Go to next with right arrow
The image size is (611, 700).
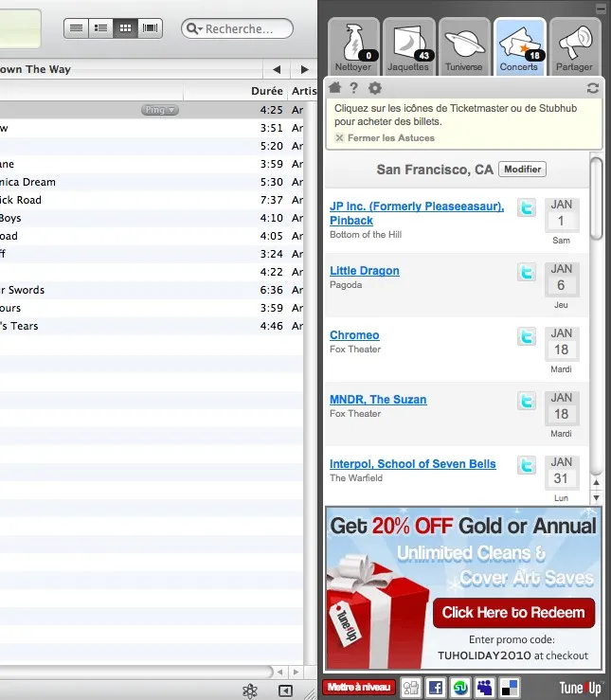click(304, 70)
